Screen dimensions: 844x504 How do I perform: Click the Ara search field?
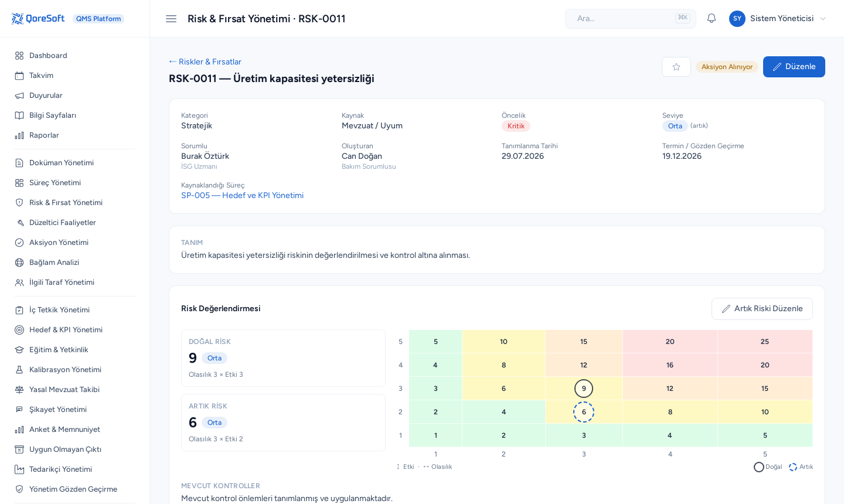tap(631, 19)
